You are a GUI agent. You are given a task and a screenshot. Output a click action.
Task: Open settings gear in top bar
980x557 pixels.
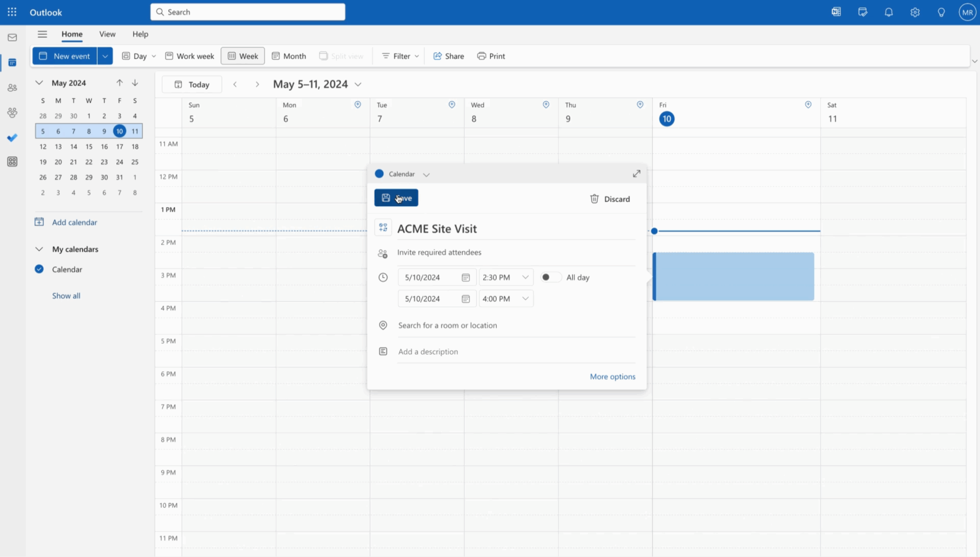[x=915, y=12]
